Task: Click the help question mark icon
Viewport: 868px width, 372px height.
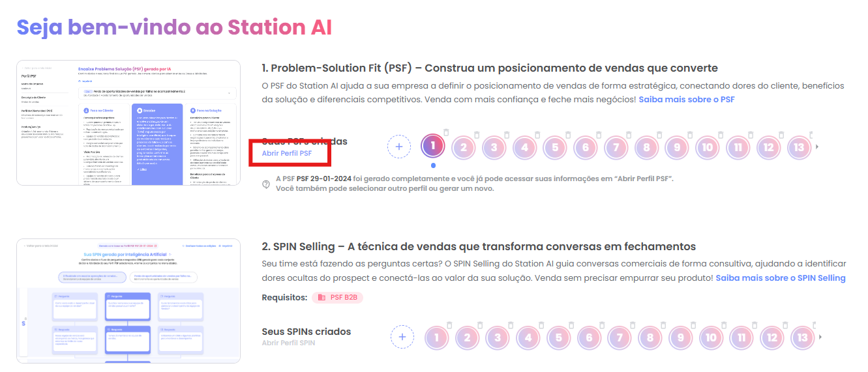Action: tap(266, 184)
